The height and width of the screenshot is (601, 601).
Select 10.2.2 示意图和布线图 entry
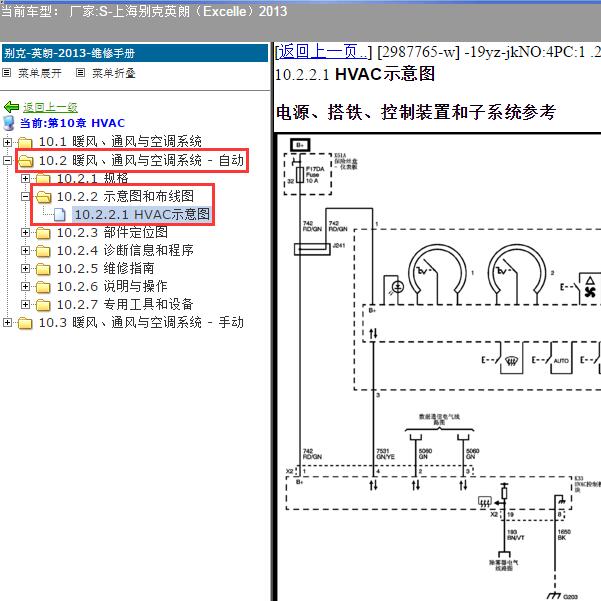[x=125, y=196]
